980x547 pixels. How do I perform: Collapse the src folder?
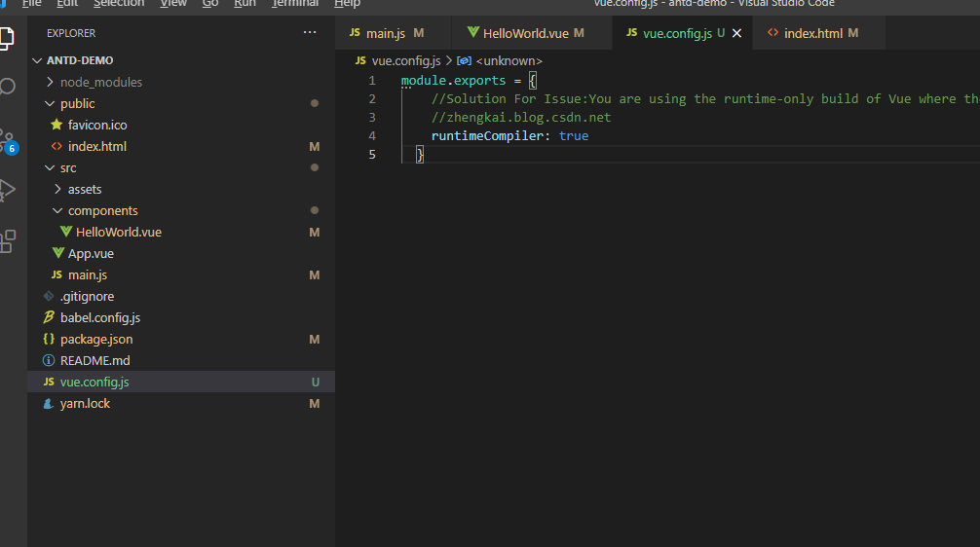[x=50, y=167]
